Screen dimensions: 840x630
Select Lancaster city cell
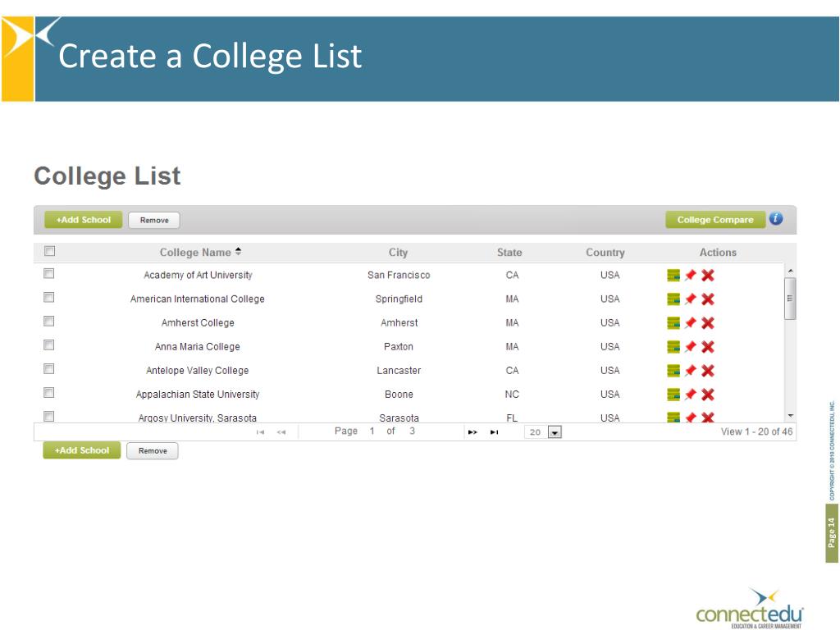[399, 371]
